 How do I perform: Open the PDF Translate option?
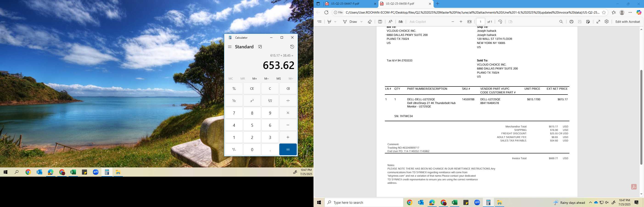point(400,22)
